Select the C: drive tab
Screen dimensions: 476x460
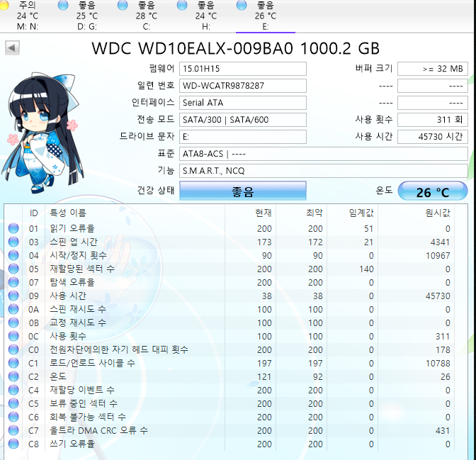[147, 16]
